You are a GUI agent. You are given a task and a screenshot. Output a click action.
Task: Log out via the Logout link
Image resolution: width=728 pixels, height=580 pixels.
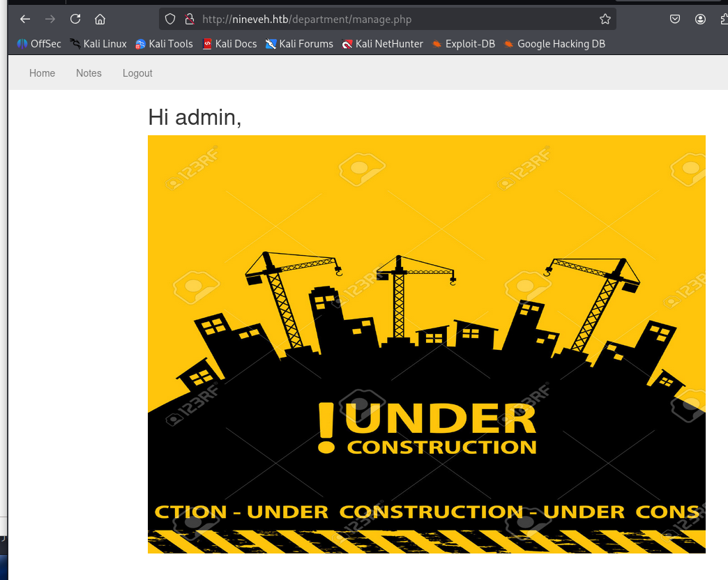137,73
